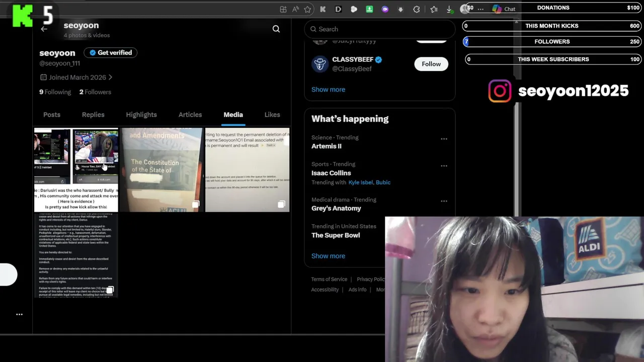Open Terms of Service footer link
This screenshot has width=644, height=362.
coord(329,280)
